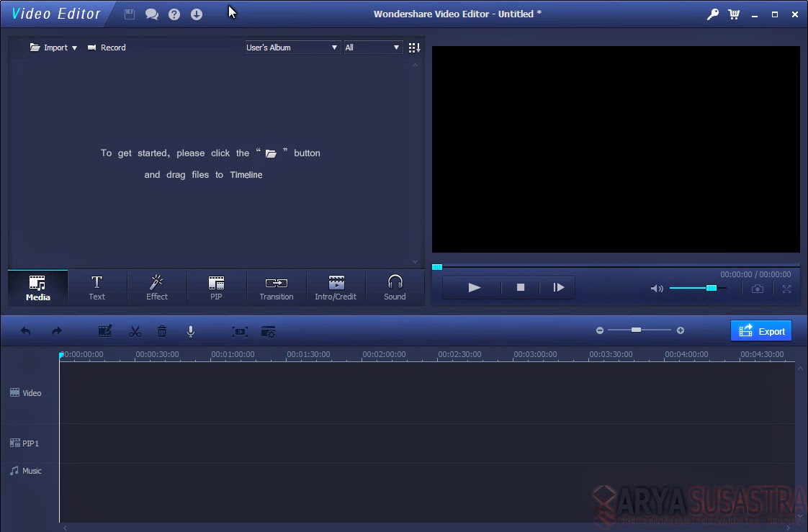Open the voiceover microphone recorder
Viewport: 808px width, 532px height.
pos(190,331)
